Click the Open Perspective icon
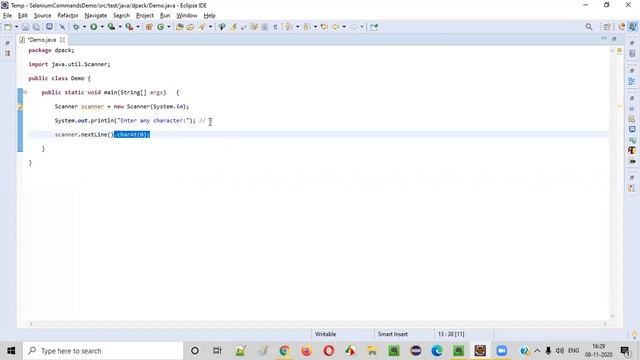The height and width of the screenshot is (360, 640). 607,27
